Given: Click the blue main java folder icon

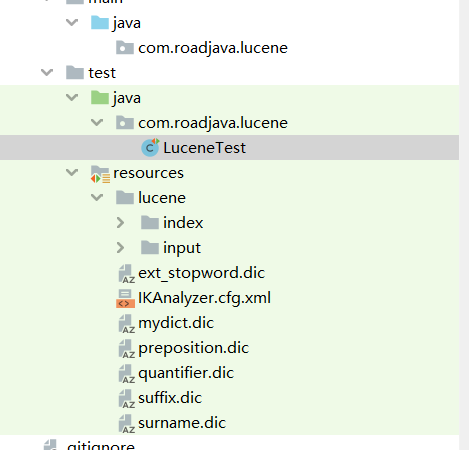Looking at the screenshot, I should point(100,23).
